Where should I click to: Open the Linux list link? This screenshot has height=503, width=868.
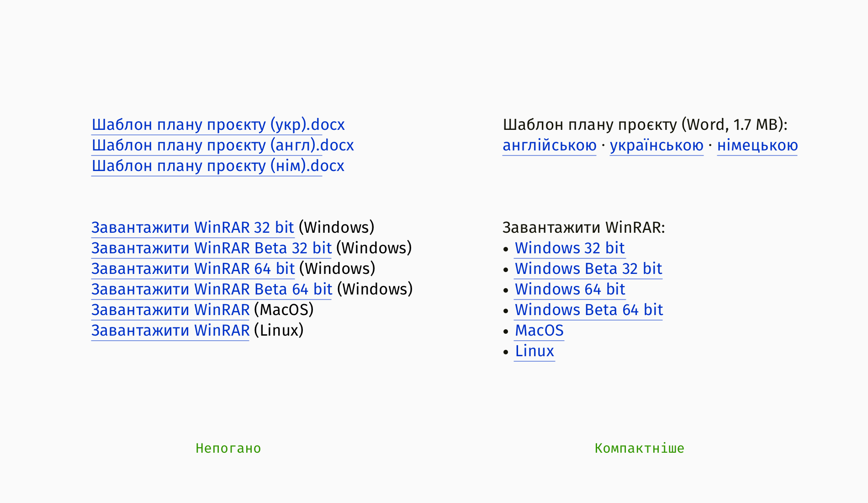pos(535,351)
